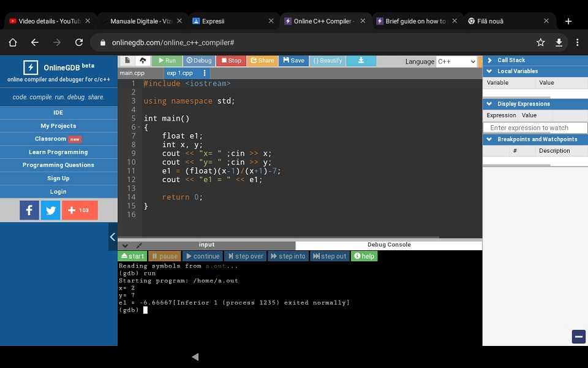The height and width of the screenshot is (368, 588).
Task: Collapse the Breakpoints and Watchpoints section
Action: (489, 139)
